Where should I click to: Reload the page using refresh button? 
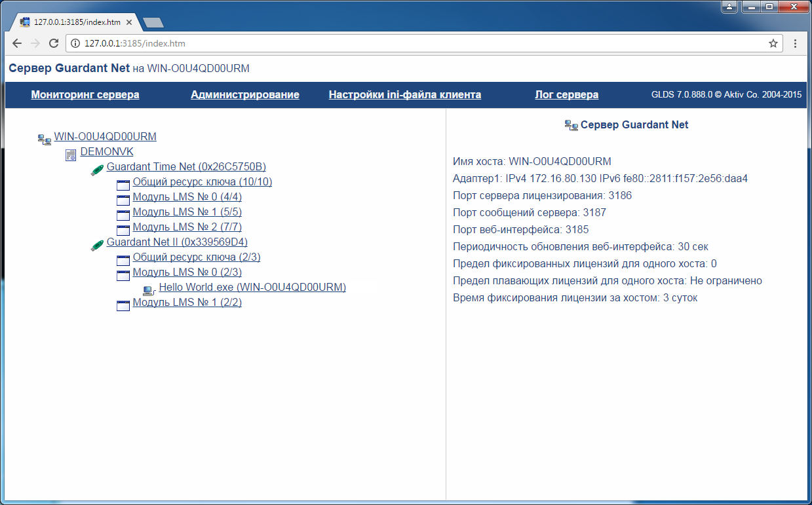[x=54, y=43]
